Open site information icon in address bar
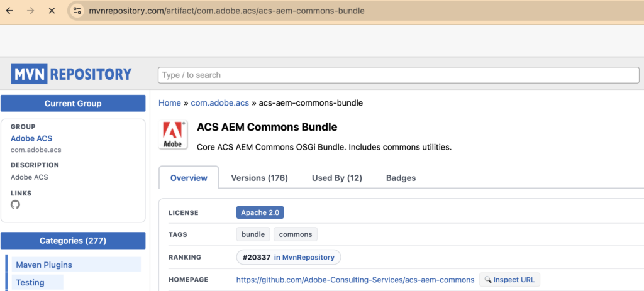 pos(77,11)
